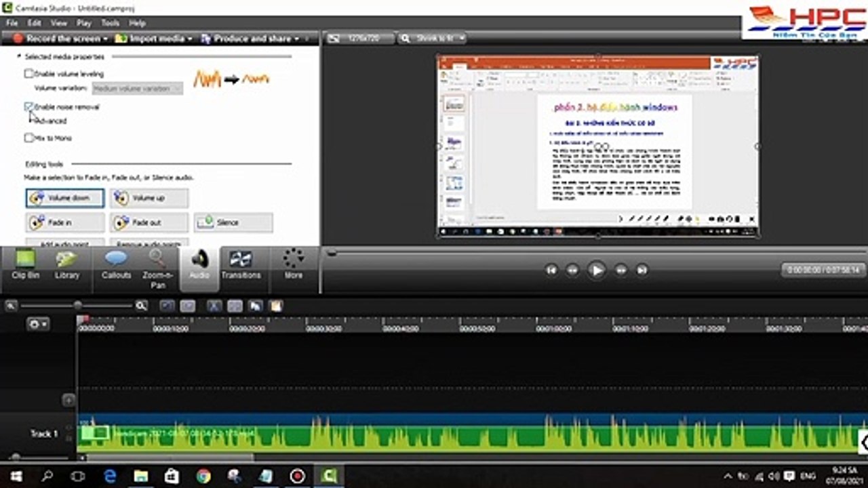This screenshot has height=488, width=868.
Task: Open Task View on taskbar
Action: (78, 476)
